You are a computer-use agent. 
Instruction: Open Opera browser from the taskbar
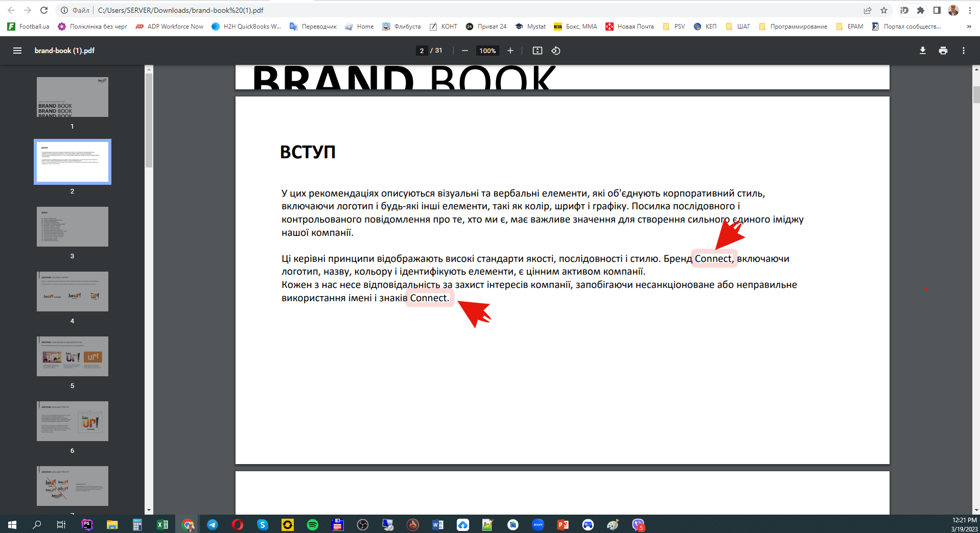tap(238, 524)
